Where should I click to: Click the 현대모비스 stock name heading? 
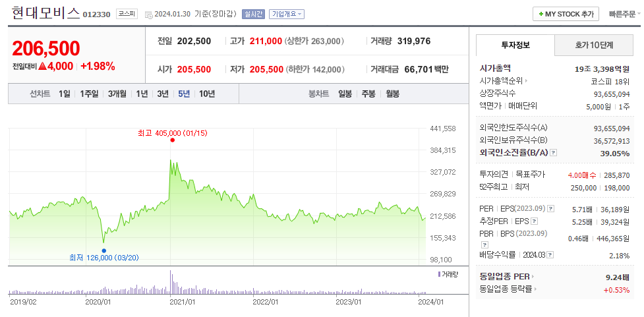[45, 13]
